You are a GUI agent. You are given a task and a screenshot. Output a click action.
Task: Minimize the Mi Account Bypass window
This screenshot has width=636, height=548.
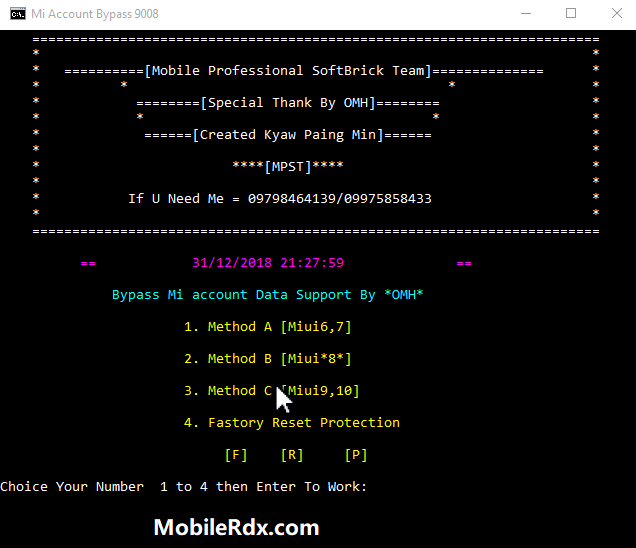pos(526,13)
